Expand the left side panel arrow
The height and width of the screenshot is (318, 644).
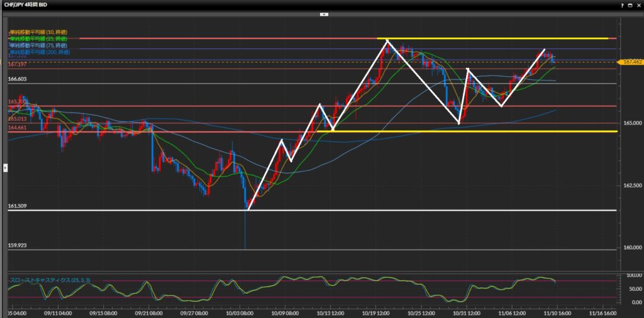tap(5, 168)
